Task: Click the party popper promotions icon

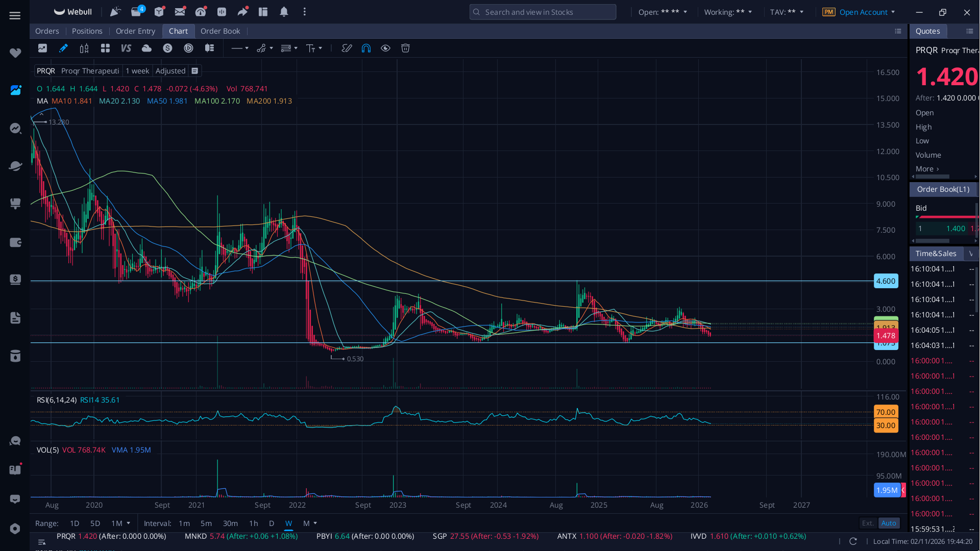Action: tap(115, 11)
